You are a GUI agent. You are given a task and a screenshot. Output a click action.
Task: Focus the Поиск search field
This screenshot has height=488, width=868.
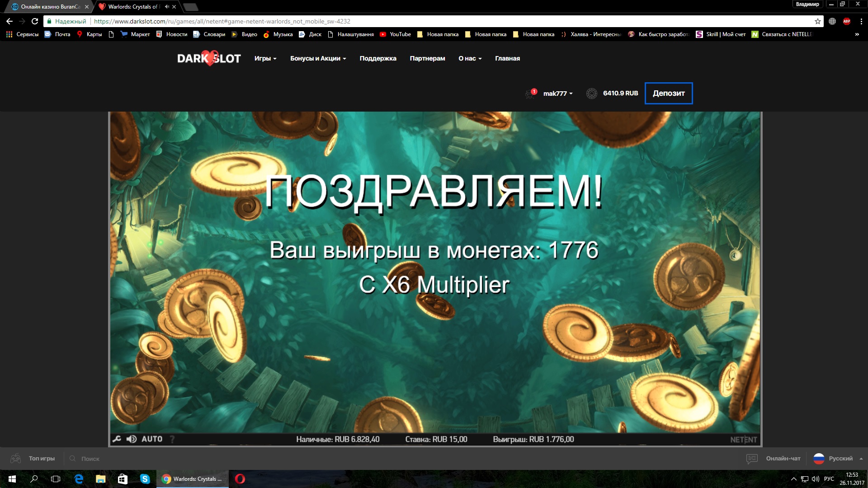(x=90, y=459)
